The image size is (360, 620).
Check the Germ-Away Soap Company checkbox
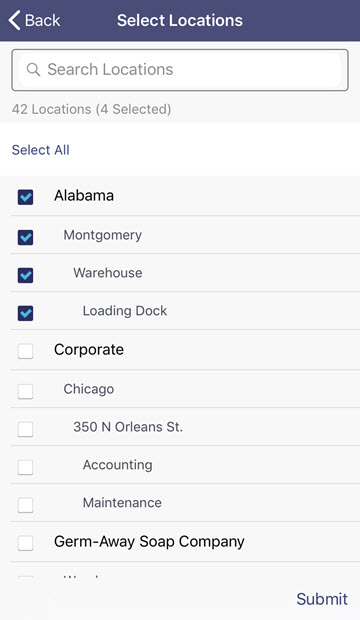point(25,543)
